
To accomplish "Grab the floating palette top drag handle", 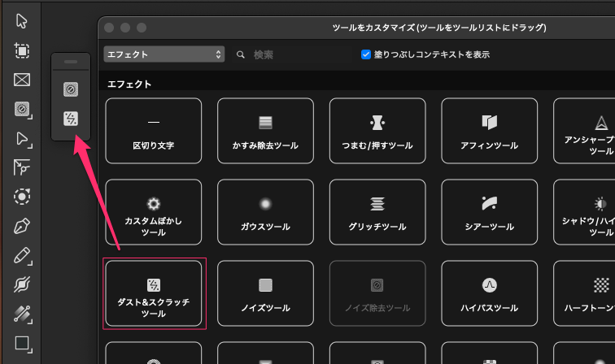I will click(71, 62).
